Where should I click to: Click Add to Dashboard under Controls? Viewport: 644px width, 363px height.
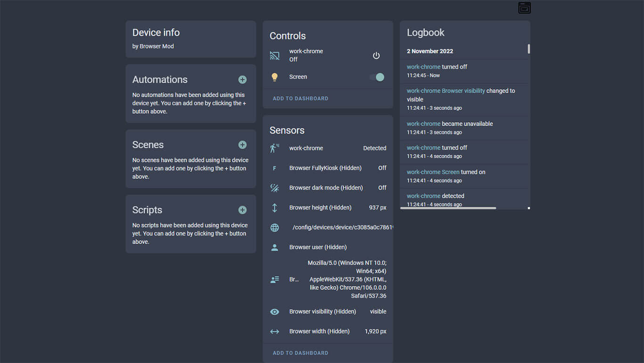click(300, 99)
